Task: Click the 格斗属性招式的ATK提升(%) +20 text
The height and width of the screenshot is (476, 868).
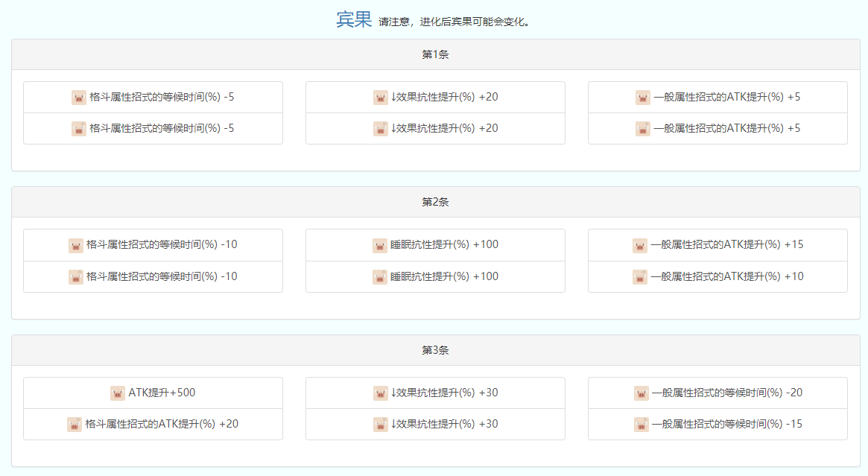Action: tap(162, 424)
